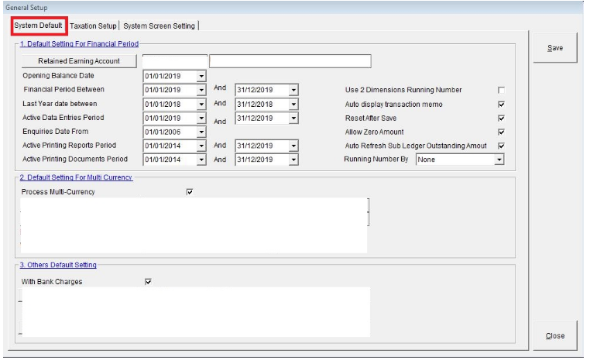The width and height of the screenshot is (590, 364).
Task: Expand the Running Number By dropdown
Action: click(x=499, y=160)
